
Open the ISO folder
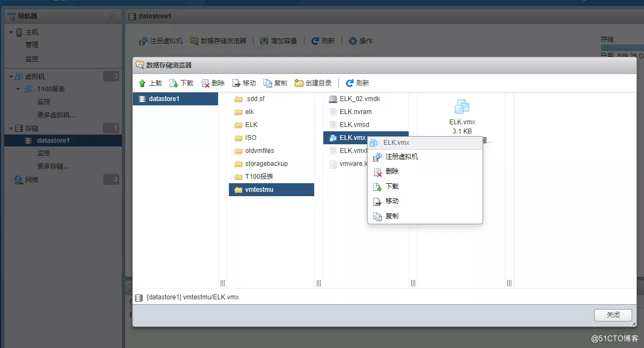click(250, 138)
